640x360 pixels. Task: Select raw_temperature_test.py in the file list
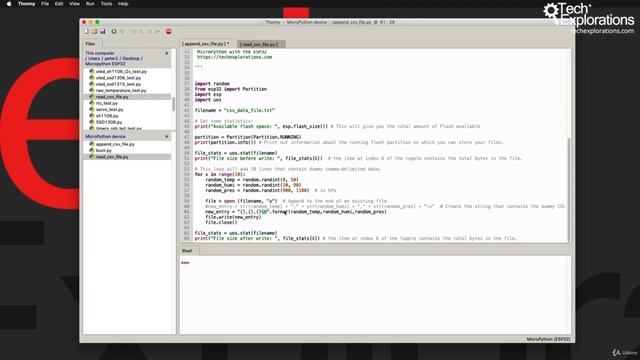[x=121, y=91]
